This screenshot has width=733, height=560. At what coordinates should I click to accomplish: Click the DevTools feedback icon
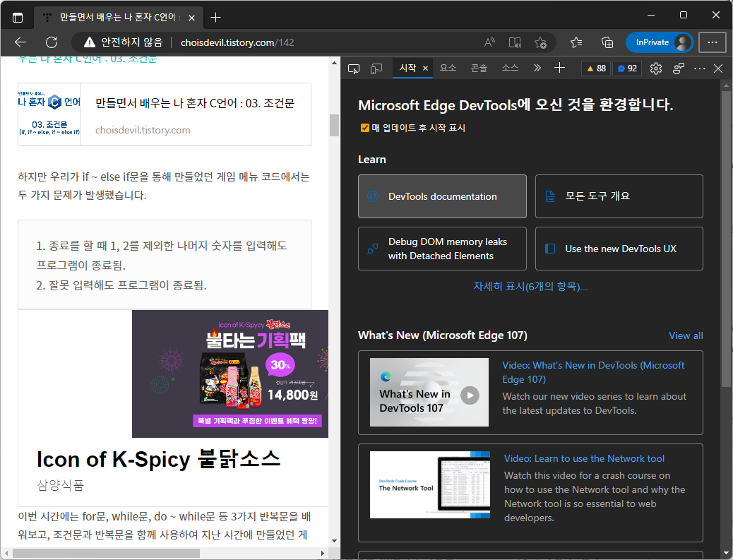pyautogui.click(x=679, y=68)
